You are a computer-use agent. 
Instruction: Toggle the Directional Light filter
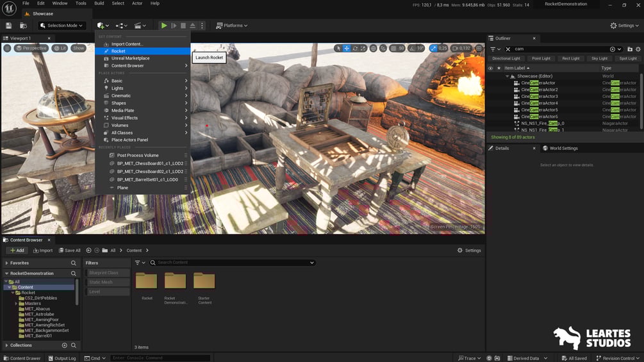tap(506, 59)
